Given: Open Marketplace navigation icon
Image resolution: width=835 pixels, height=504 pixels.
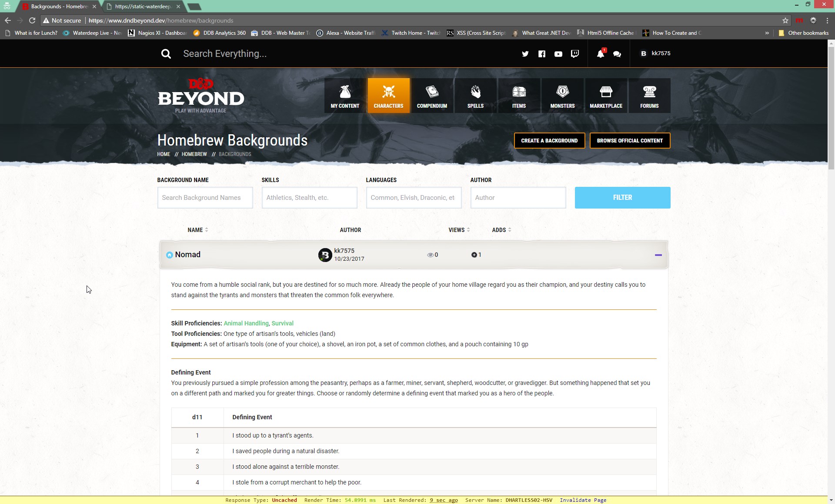Looking at the screenshot, I should [x=606, y=96].
